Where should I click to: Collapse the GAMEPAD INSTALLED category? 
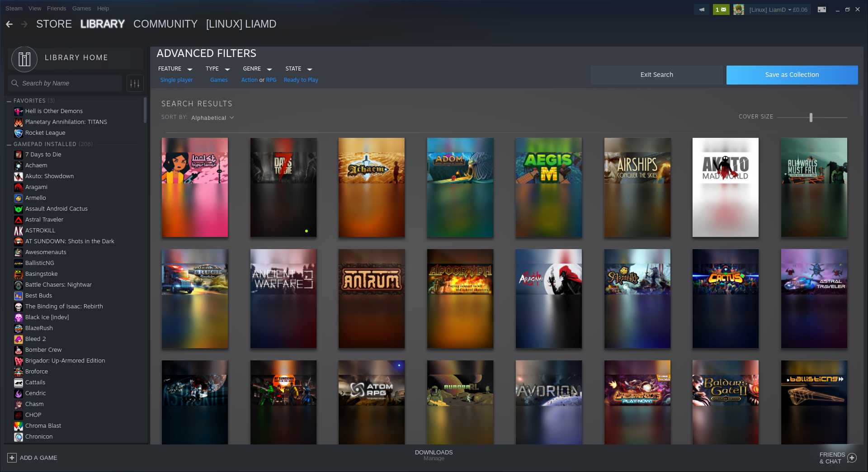tap(9, 144)
